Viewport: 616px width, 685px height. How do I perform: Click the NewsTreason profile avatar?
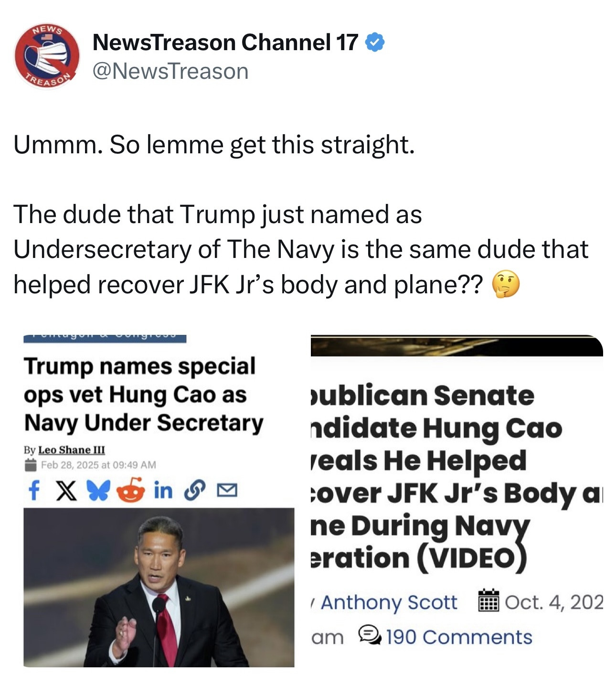click(46, 56)
